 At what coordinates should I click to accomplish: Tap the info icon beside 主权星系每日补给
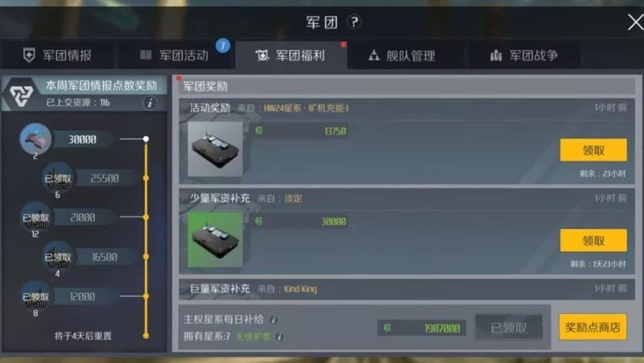pyautogui.click(x=273, y=320)
